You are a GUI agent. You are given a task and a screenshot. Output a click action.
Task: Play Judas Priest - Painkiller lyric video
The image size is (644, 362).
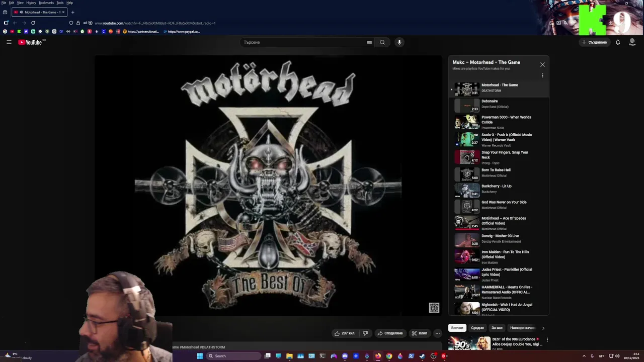pyautogui.click(x=499, y=275)
